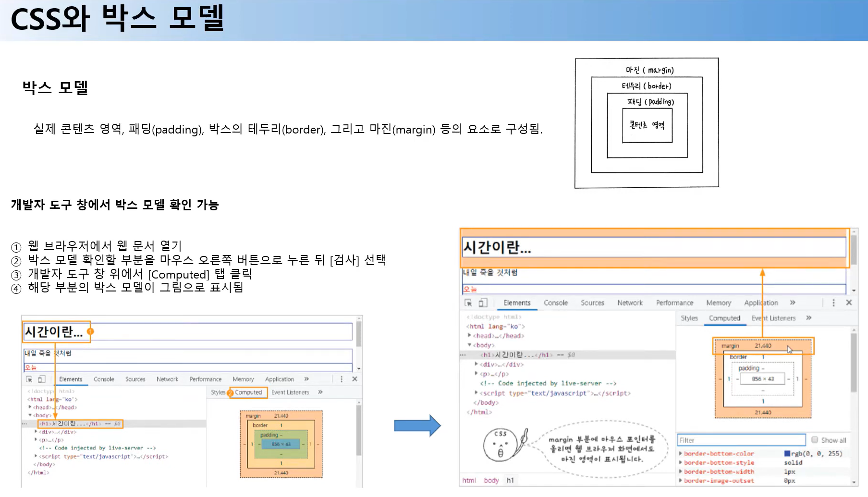
Task: Open Sources tab in left DevTools
Action: [x=135, y=379]
